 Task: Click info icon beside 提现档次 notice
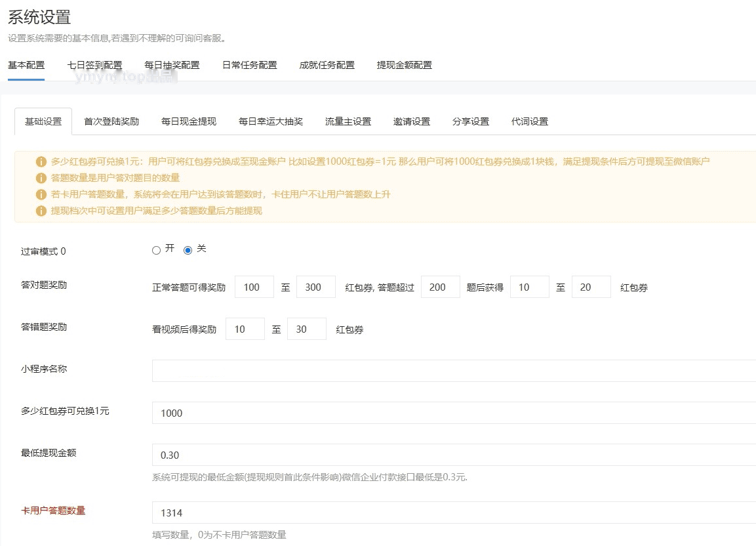pos(41,211)
